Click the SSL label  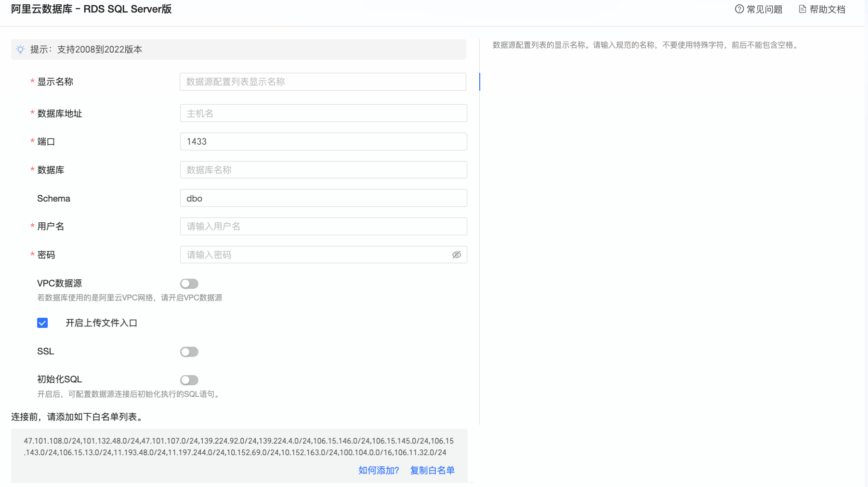(45, 351)
